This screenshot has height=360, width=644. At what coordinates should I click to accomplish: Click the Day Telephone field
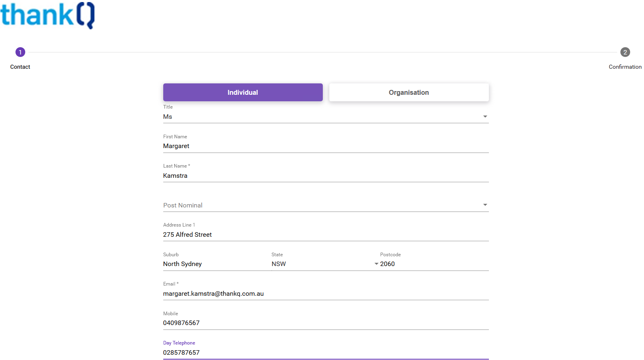(x=326, y=353)
